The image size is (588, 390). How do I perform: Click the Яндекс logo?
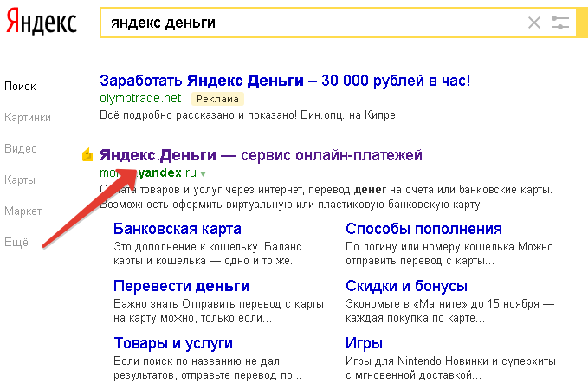(42, 23)
